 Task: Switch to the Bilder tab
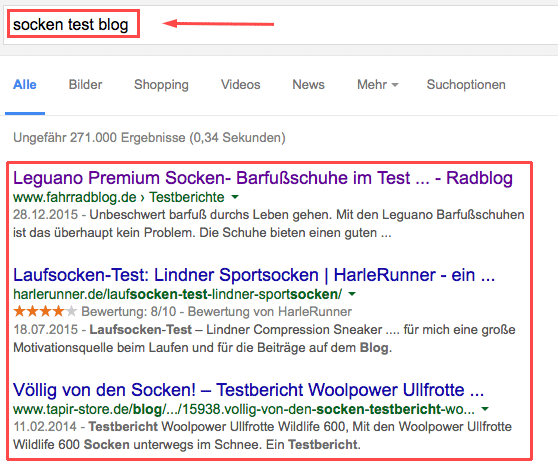tap(85, 85)
